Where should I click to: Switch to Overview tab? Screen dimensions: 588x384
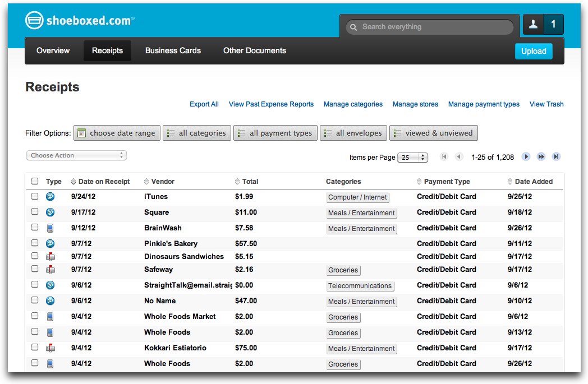click(53, 50)
